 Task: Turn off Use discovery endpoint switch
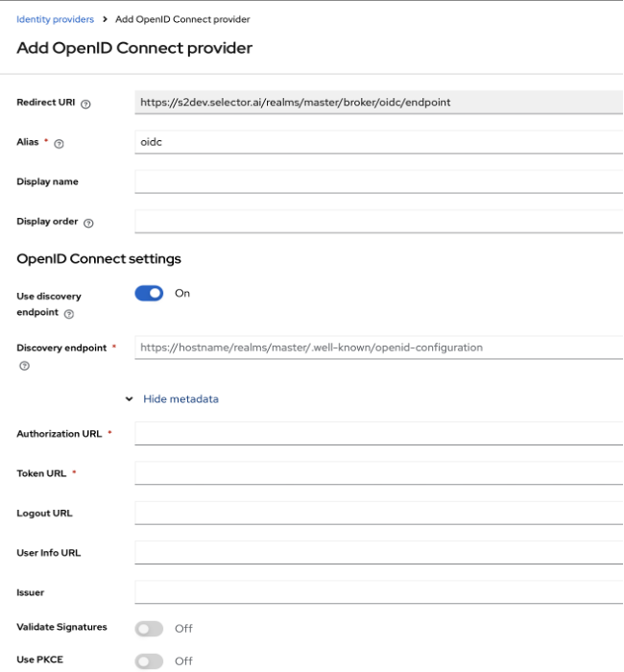pos(149,294)
